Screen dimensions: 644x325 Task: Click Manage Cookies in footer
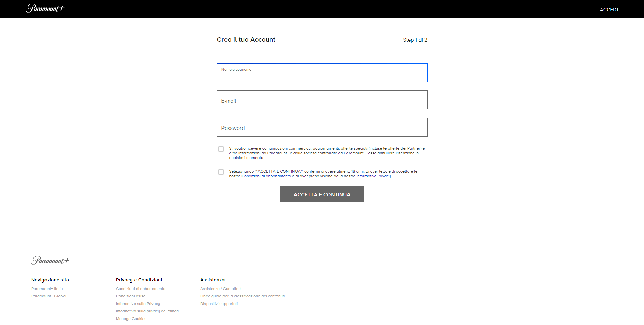(x=131, y=319)
